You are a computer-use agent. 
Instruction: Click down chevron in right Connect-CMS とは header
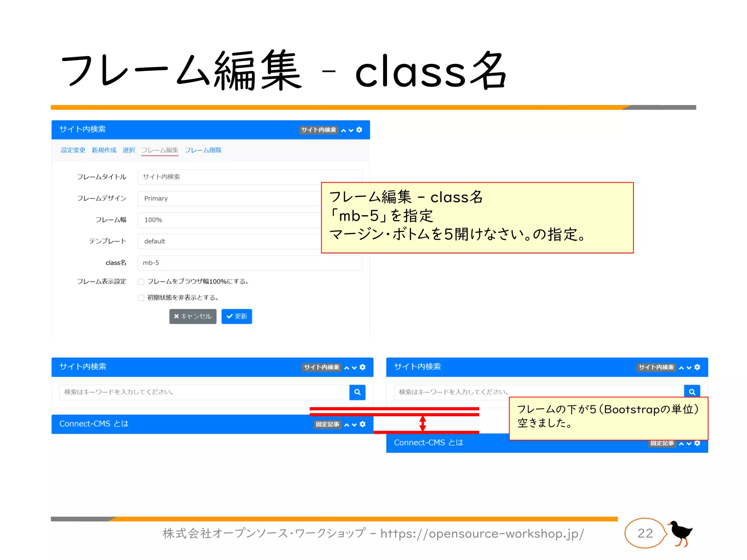(689, 443)
